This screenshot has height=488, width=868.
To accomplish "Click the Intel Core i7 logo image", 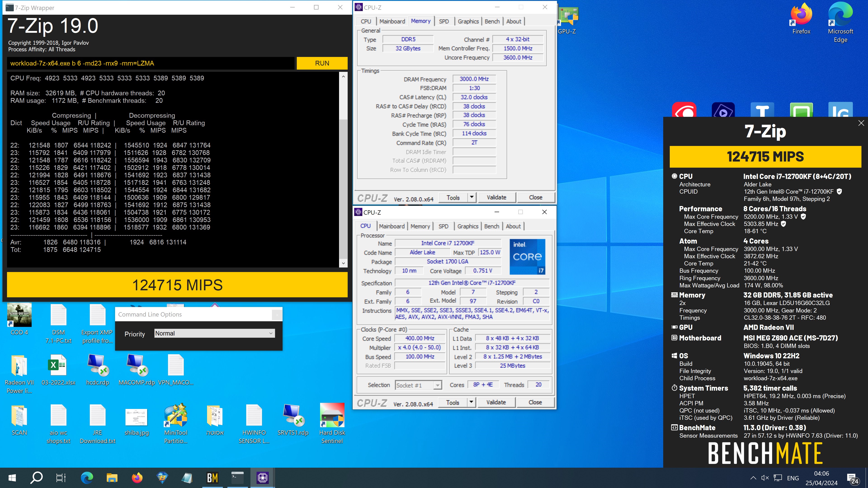I will [x=527, y=257].
